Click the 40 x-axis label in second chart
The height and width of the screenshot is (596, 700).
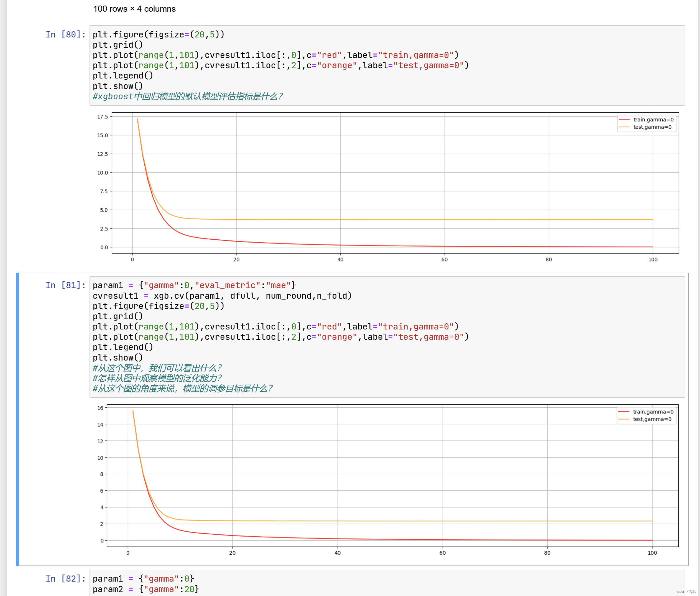click(x=338, y=553)
